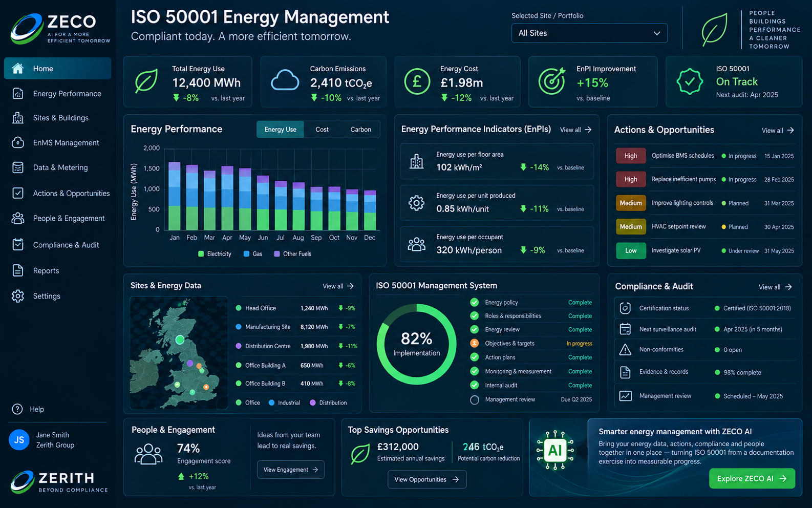Image resolution: width=812 pixels, height=508 pixels.
Task: Click the Home house icon in sidebar
Action: (18, 69)
